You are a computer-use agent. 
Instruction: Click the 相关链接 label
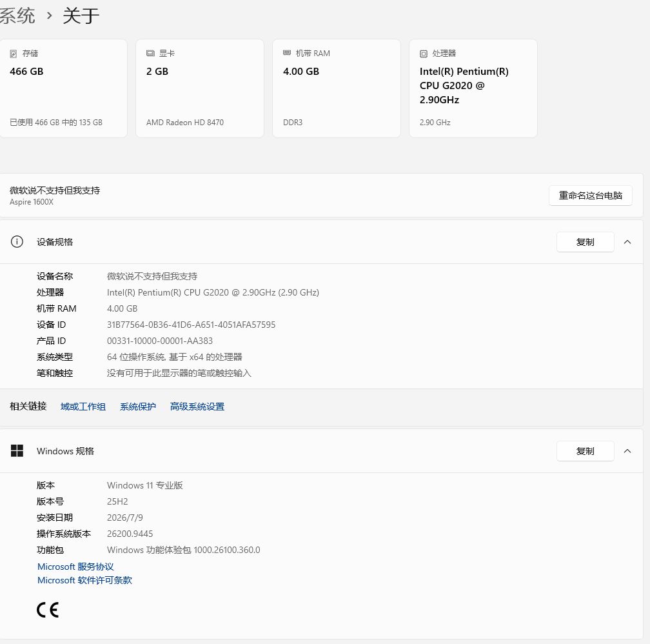[28, 407]
